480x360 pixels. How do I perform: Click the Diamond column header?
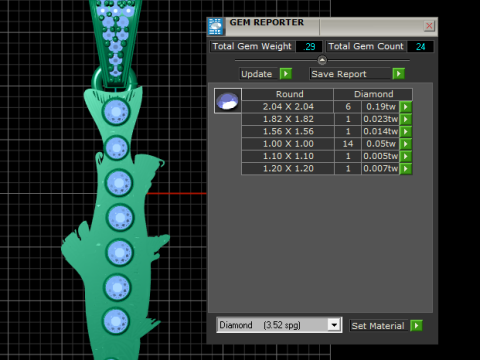coord(373,94)
